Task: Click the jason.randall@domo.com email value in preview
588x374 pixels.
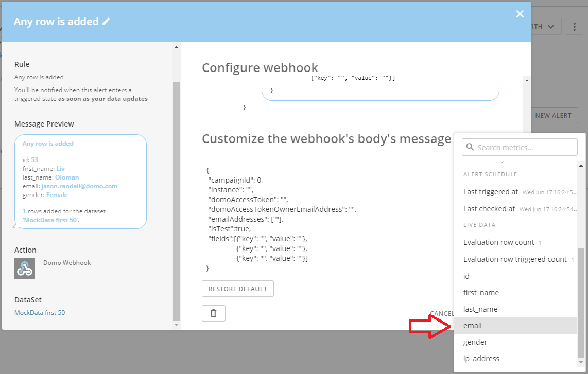Action: pyautogui.click(x=79, y=186)
